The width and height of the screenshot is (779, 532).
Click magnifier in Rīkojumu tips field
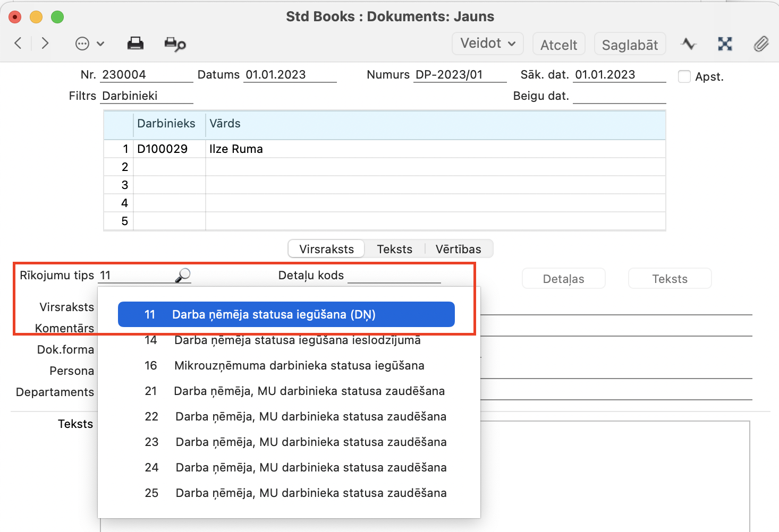[183, 275]
